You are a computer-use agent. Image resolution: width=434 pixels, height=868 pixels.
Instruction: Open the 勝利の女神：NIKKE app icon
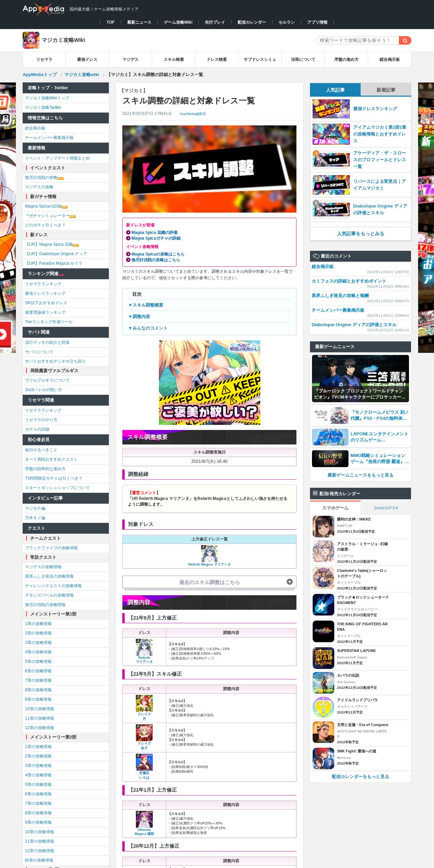323,527
